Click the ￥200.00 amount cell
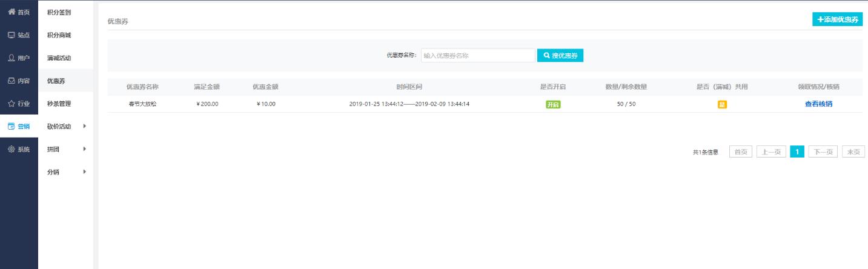Image resolution: width=868 pixels, height=269 pixels. [x=207, y=104]
